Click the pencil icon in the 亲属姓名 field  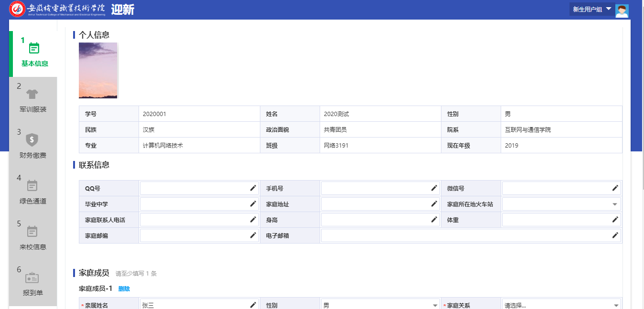click(x=253, y=305)
